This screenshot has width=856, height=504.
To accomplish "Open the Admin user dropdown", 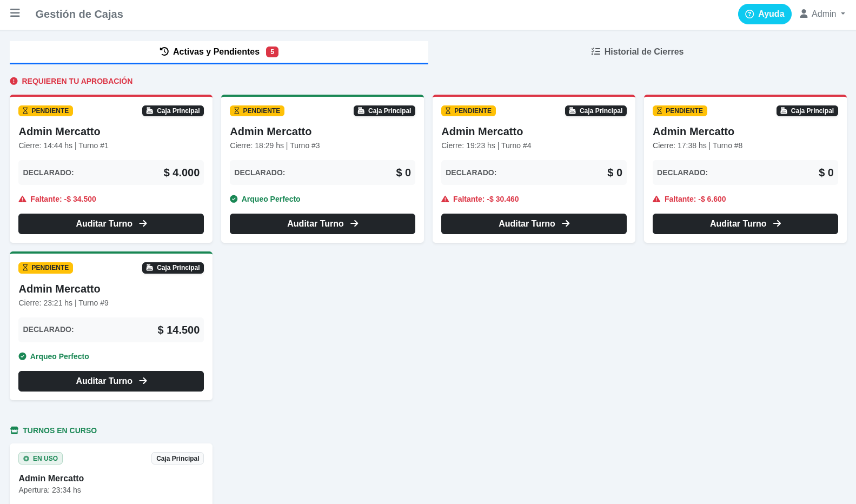I will coord(822,14).
